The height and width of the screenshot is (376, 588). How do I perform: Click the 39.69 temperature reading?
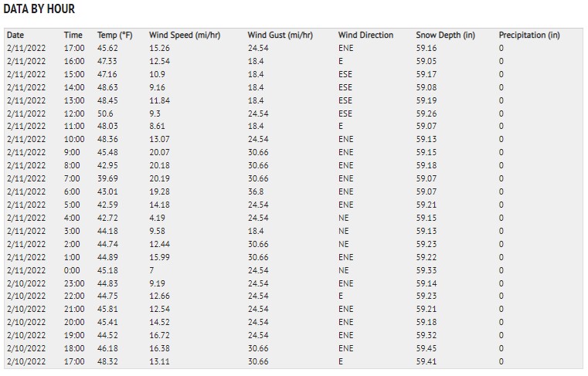pyautogui.click(x=107, y=178)
